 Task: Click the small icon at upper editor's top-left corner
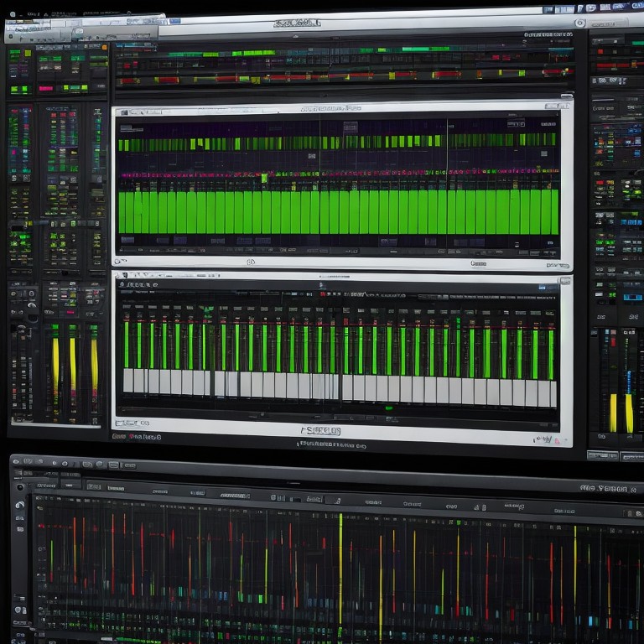[122, 111]
